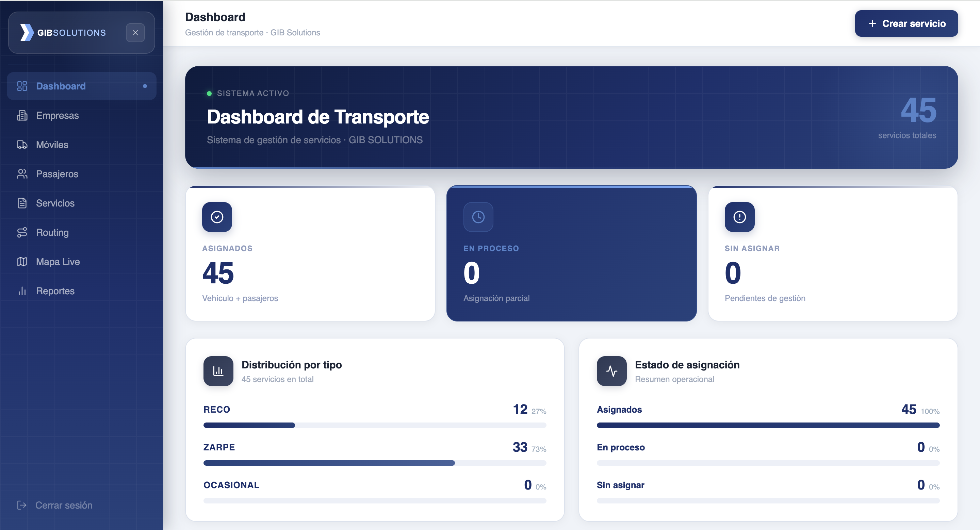Click the Reportes bar chart icon
Viewport: 980px width, 530px height.
click(22, 291)
